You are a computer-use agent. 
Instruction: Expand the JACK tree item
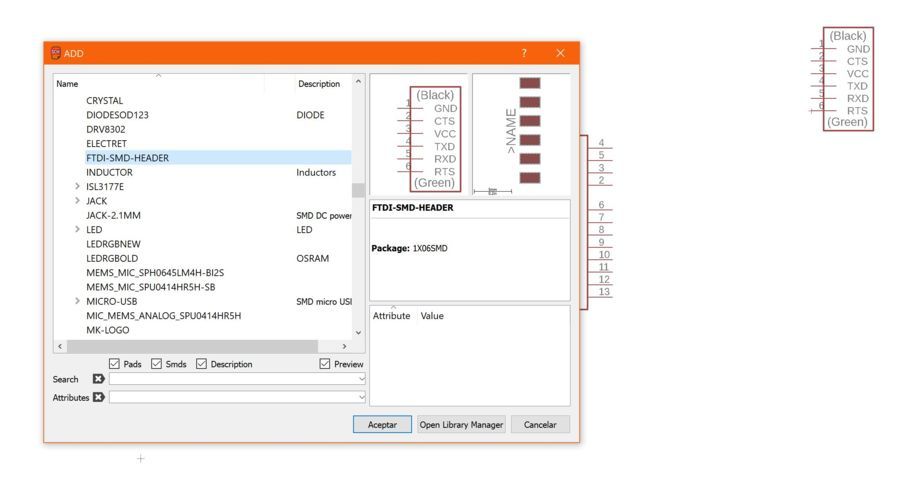(x=77, y=201)
